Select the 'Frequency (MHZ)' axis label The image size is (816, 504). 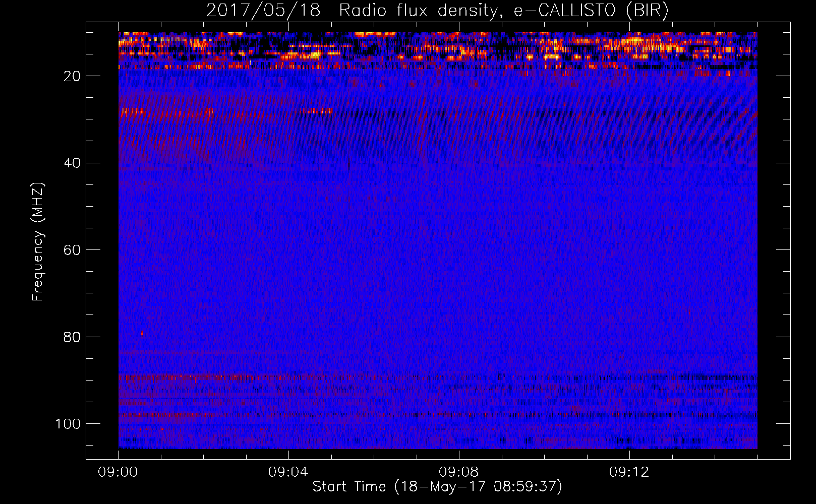click(38, 242)
